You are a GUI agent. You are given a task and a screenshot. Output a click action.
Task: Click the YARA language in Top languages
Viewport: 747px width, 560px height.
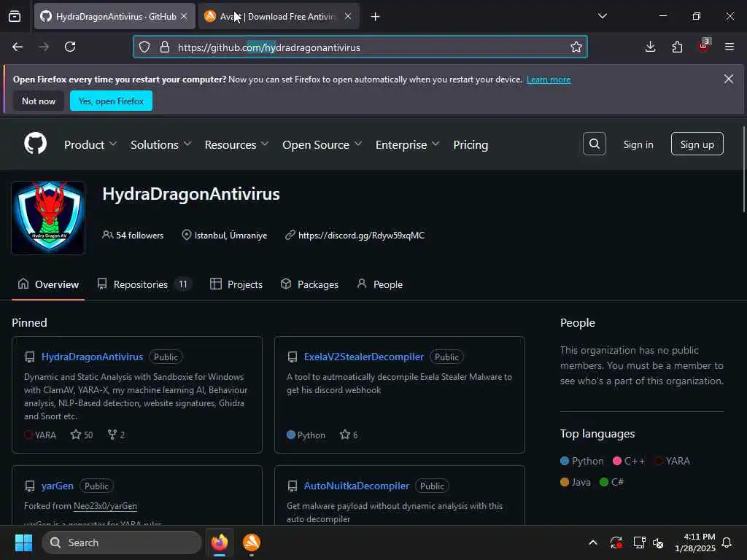[x=672, y=461]
